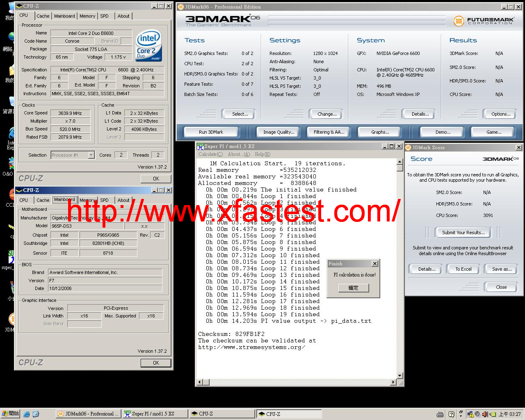The image size is (525, 420).
Task: Switch to 3DMark06 Professional taskbar button
Action: [x=88, y=414]
